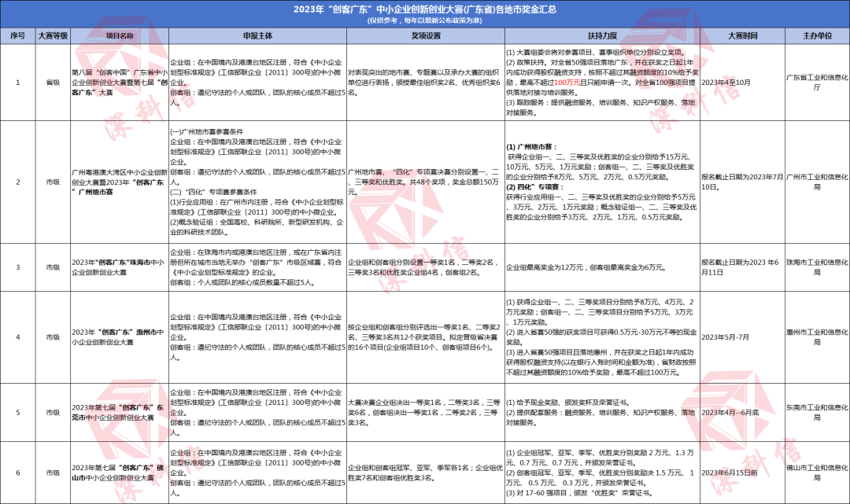Click organizer cell "惠州市工业和信息化局"

[x=817, y=337]
